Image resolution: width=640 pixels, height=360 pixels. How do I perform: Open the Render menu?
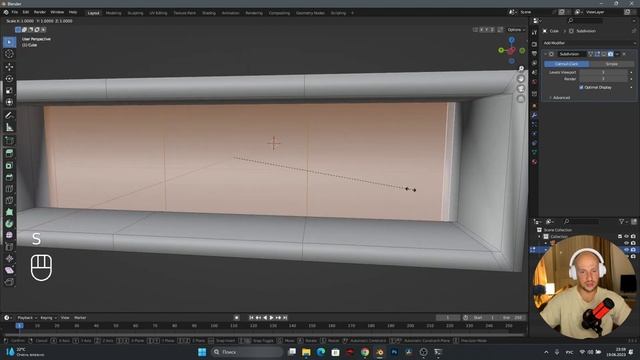tap(40, 12)
